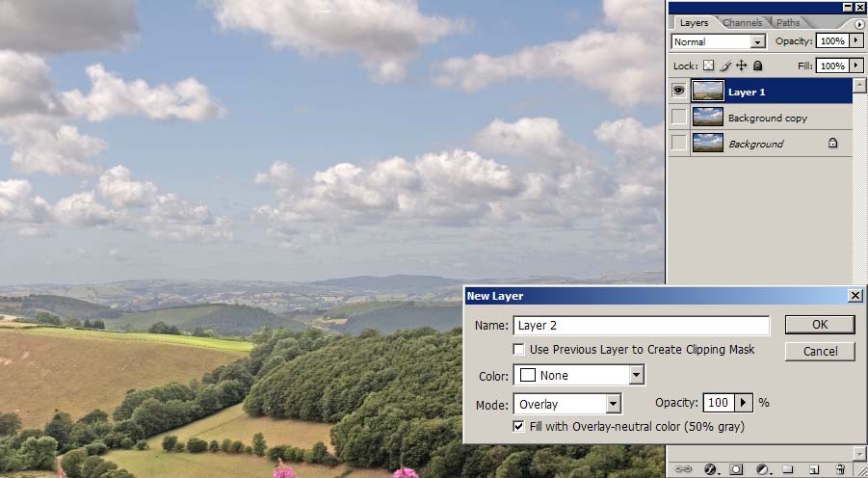Add a layer mask

pyautogui.click(x=736, y=469)
